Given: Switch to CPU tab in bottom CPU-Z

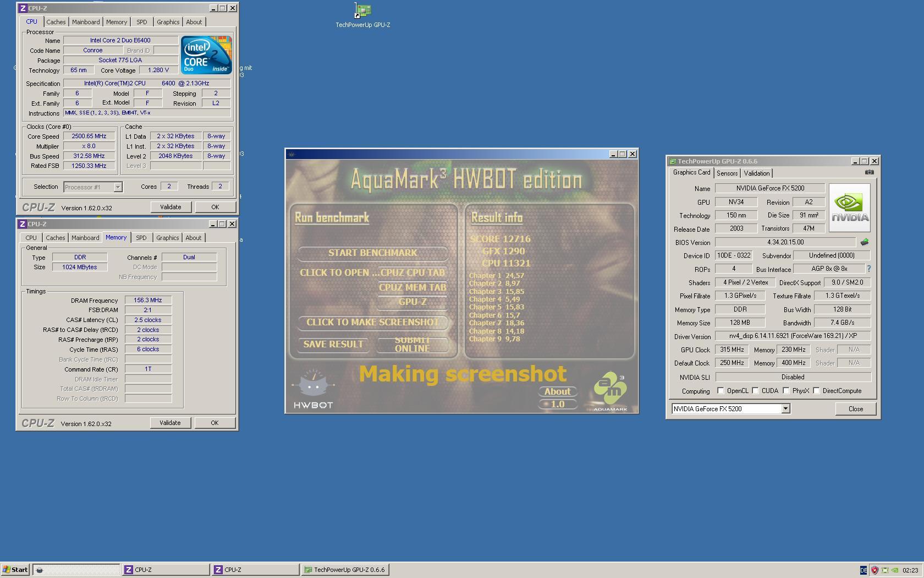Looking at the screenshot, I should pyautogui.click(x=31, y=238).
